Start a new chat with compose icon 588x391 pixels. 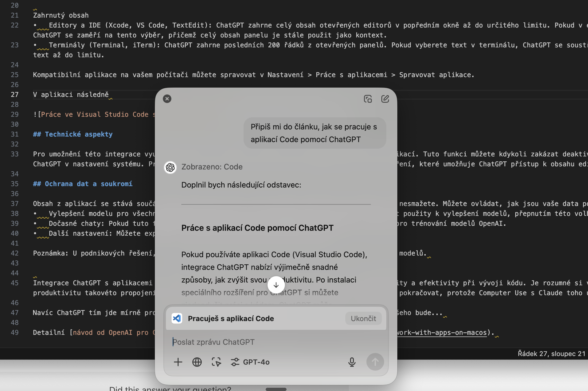pyautogui.click(x=385, y=99)
